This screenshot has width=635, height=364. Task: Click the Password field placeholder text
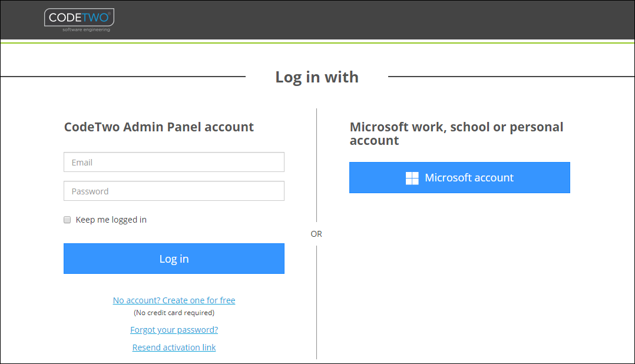(x=90, y=191)
